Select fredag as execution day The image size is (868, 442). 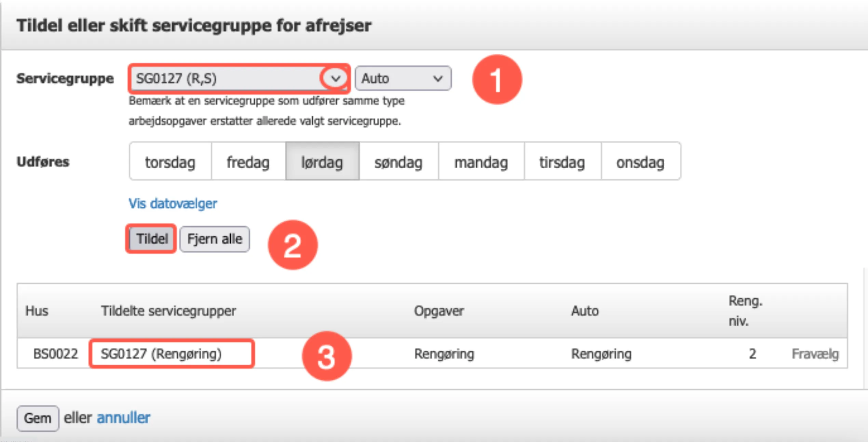(x=248, y=161)
